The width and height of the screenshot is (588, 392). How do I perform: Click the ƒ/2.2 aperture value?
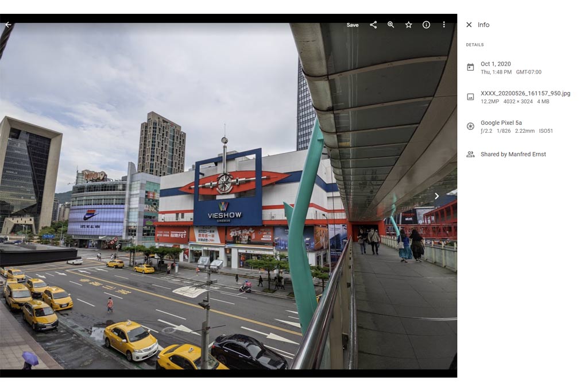point(486,131)
